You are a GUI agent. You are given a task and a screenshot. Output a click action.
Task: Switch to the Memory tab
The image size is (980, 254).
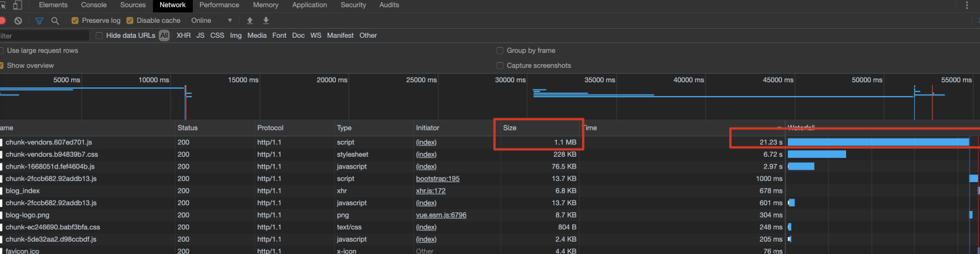pyautogui.click(x=266, y=5)
